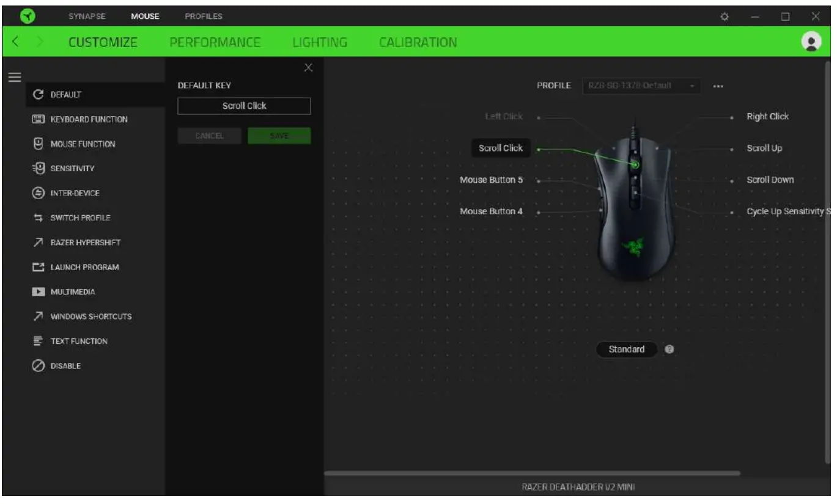Go to the Calibration subtab

click(x=418, y=42)
